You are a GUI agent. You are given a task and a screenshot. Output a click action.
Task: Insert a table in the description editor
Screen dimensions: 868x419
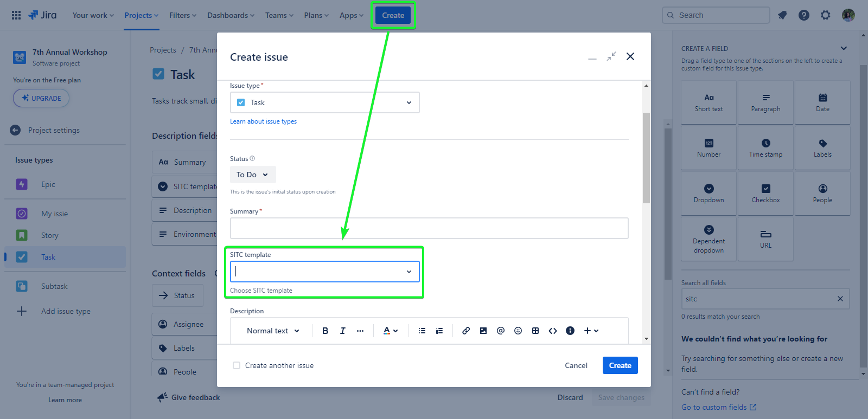click(535, 331)
